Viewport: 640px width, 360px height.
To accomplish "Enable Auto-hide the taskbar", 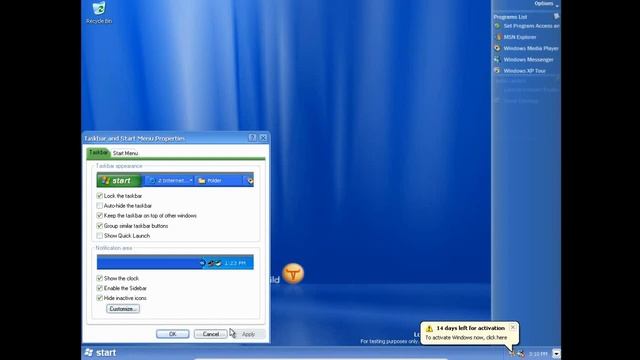I will coord(100,206).
